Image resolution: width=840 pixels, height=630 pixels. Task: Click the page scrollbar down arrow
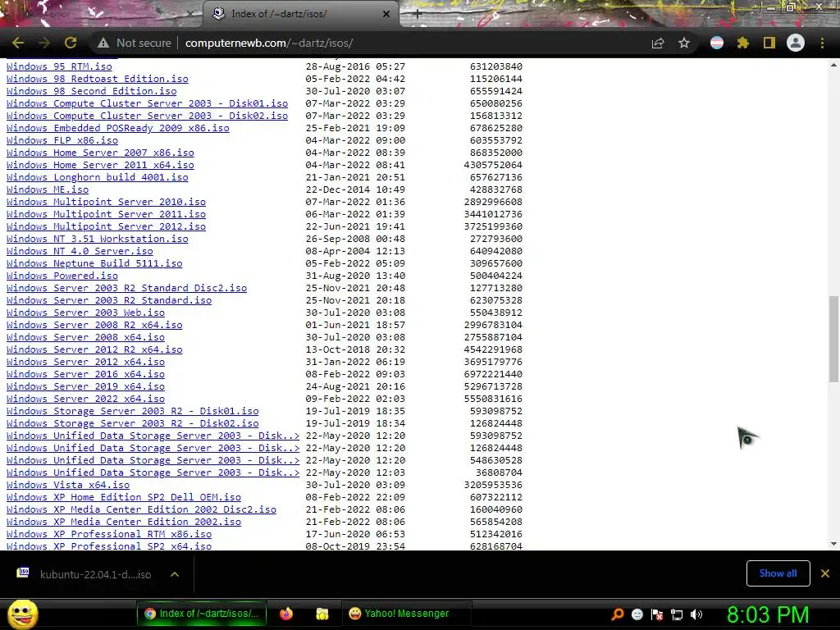[x=833, y=544]
